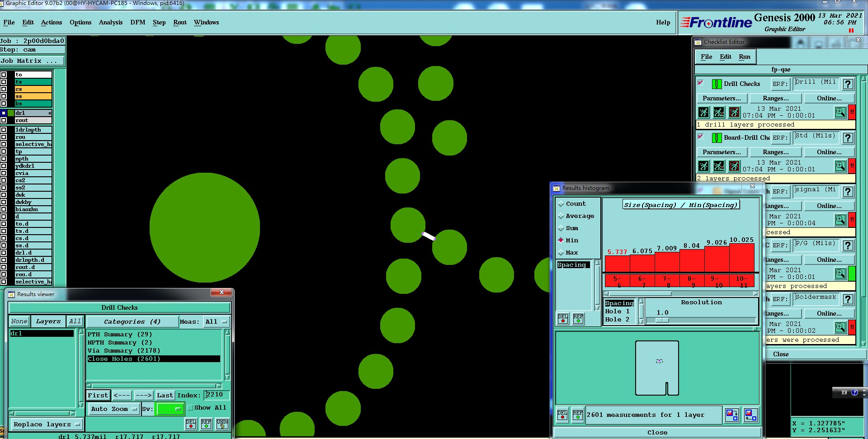Click REF icon in Results viewer
The image size is (868, 439).
point(206,424)
